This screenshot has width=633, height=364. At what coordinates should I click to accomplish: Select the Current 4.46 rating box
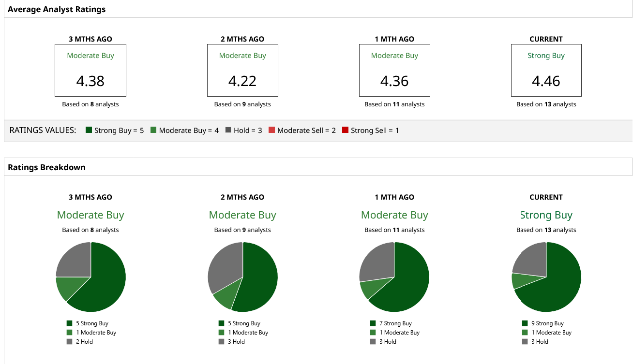click(546, 71)
